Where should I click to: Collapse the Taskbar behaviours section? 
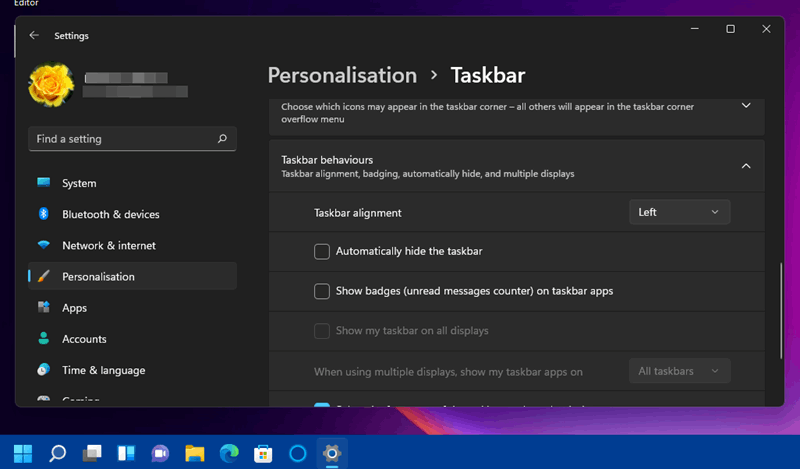746,166
